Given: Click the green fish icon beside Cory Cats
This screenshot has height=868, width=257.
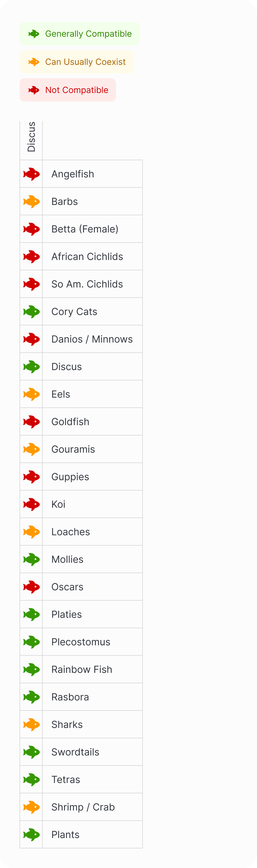Looking at the screenshot, I should [31, 312].
